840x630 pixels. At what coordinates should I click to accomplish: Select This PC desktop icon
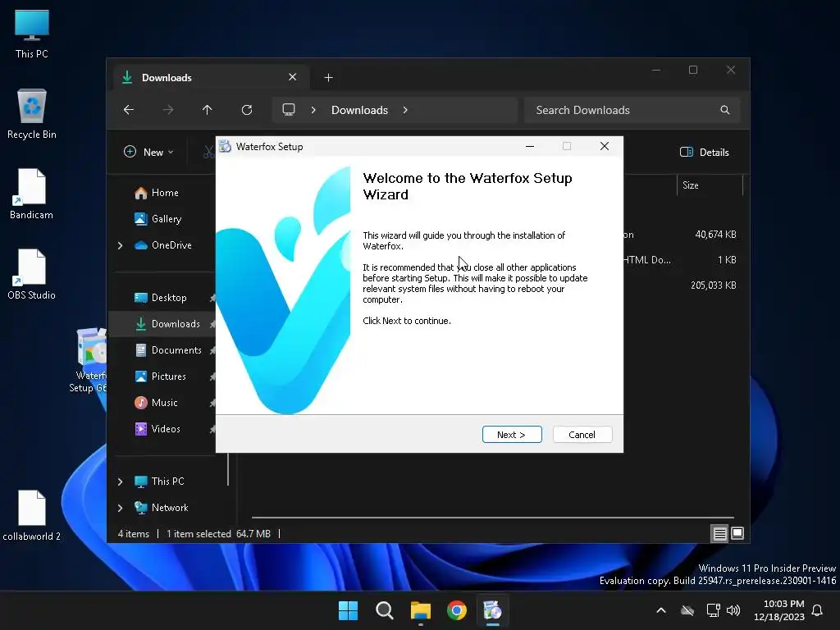32,34
